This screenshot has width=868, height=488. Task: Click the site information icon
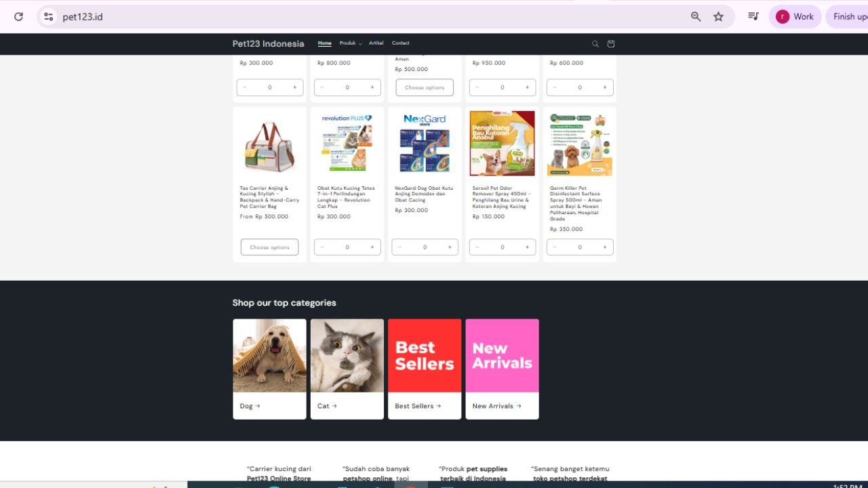coord(48,17)
